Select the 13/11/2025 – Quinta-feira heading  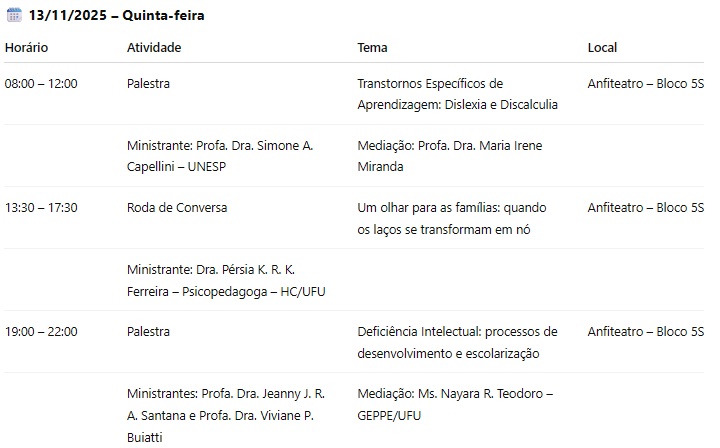pos(117,16)
